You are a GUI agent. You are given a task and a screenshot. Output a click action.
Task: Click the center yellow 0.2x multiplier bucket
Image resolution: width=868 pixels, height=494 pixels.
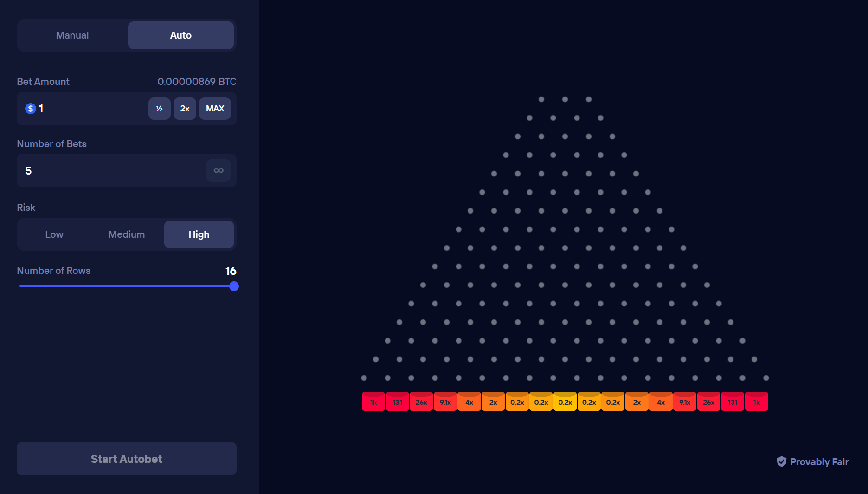point(565,402)
